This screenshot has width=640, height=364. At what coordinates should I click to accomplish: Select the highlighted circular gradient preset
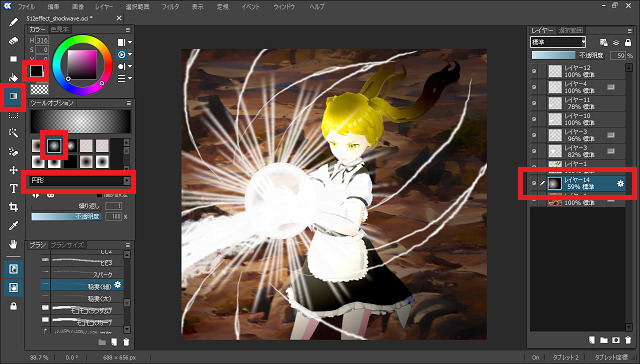54,145
